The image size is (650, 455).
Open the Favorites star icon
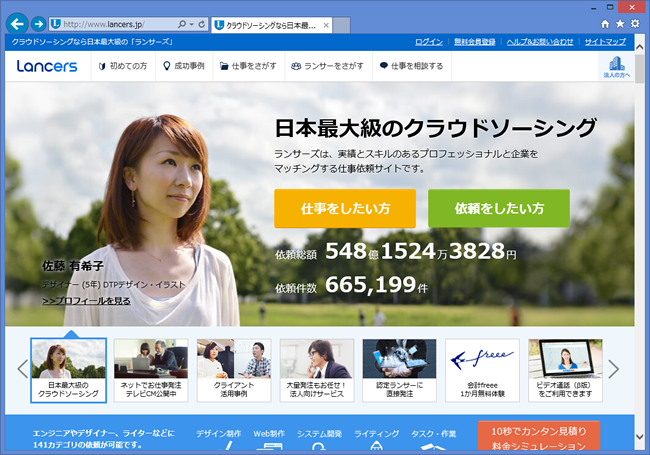619,23
